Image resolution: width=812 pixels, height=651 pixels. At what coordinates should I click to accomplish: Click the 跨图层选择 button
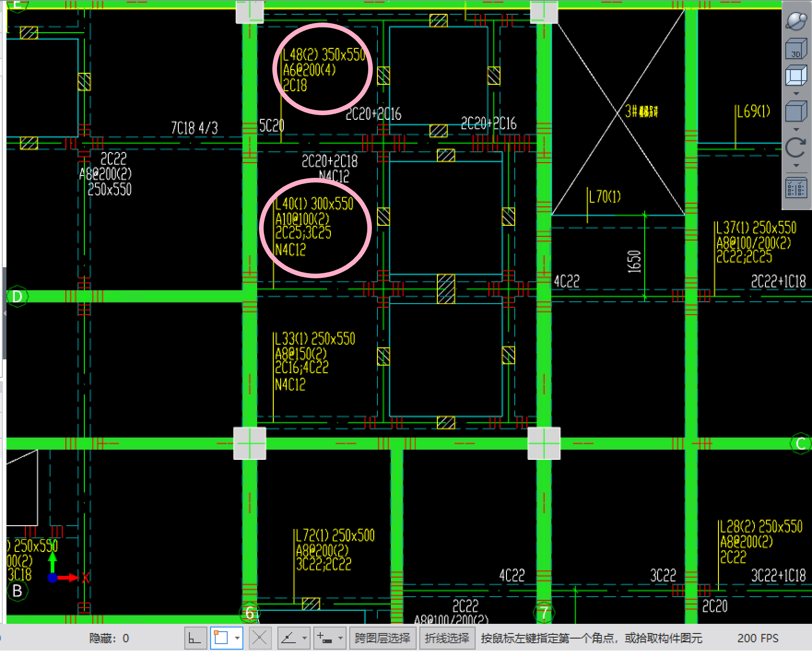coord(382,638)
